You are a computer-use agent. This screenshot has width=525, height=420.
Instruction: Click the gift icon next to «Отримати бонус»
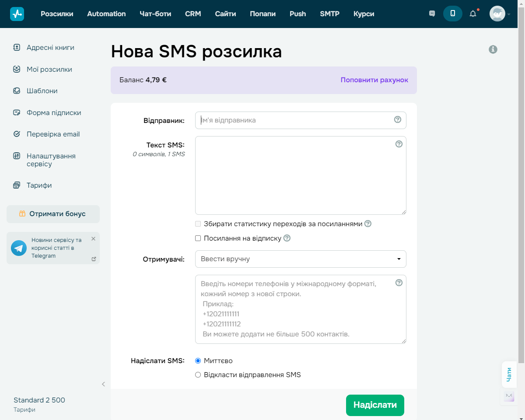pos(21,214)
